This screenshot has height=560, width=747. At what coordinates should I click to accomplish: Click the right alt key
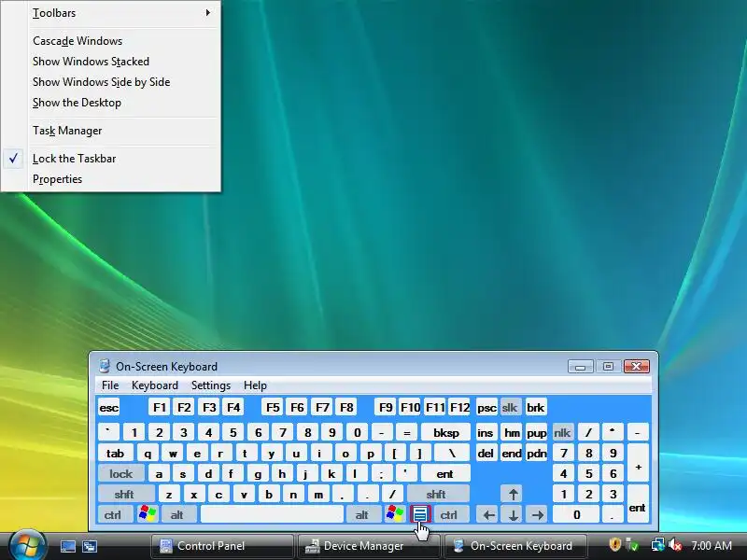[362, 514]
